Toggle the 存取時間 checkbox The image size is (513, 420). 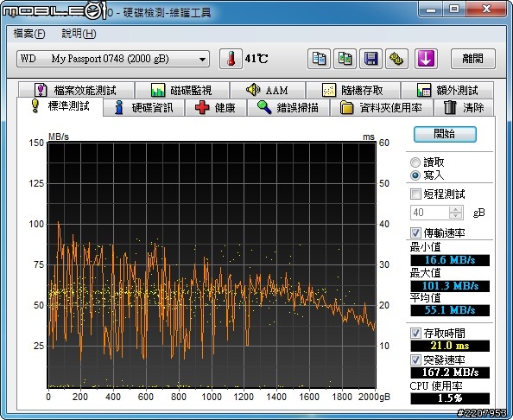point(415,334)
